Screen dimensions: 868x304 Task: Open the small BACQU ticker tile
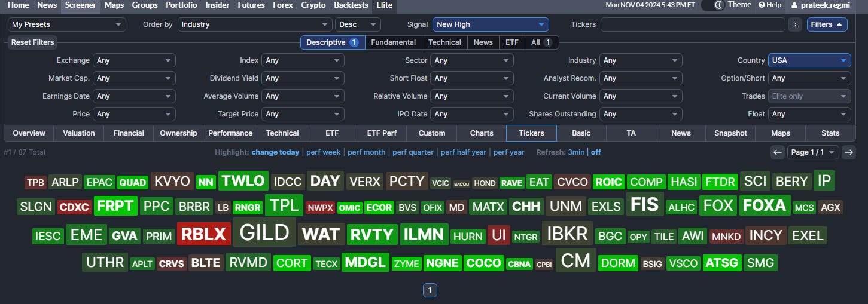[461, 184]
